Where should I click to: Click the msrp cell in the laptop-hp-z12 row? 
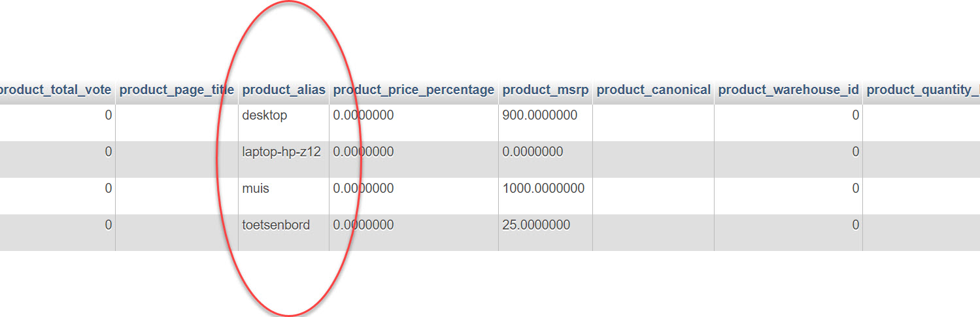point(532,152)
